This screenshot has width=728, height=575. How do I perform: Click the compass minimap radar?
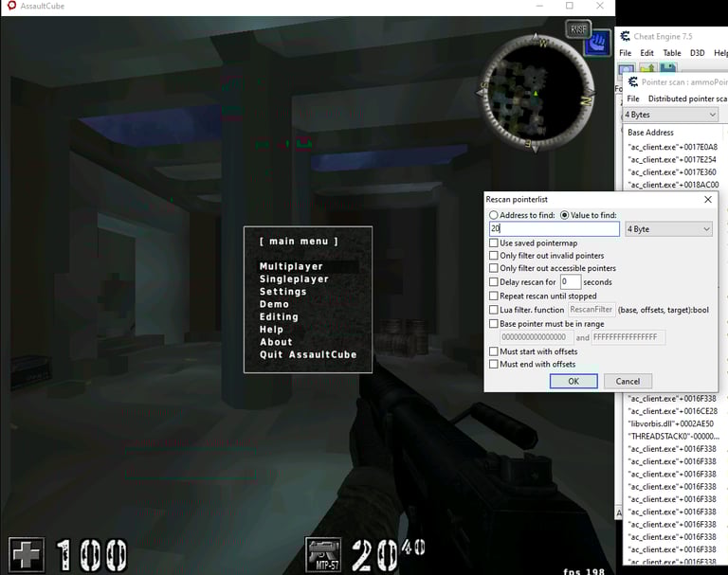click(536, 93)
